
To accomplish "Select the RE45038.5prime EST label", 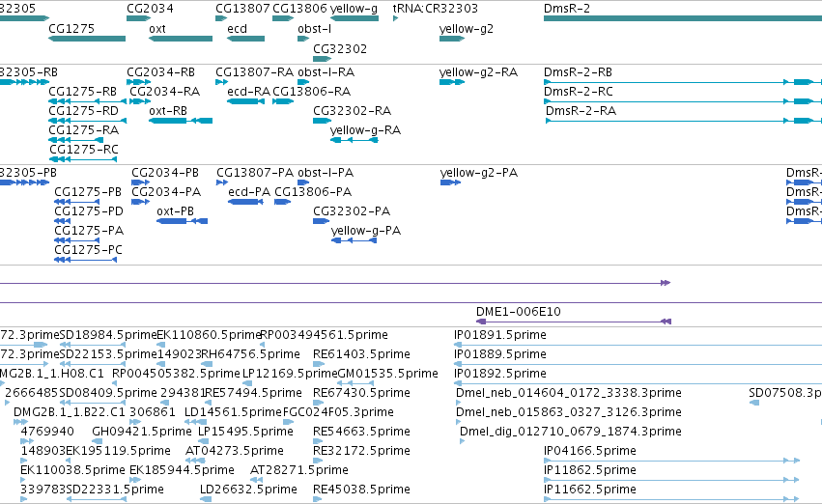I will (x=361, y=489).
